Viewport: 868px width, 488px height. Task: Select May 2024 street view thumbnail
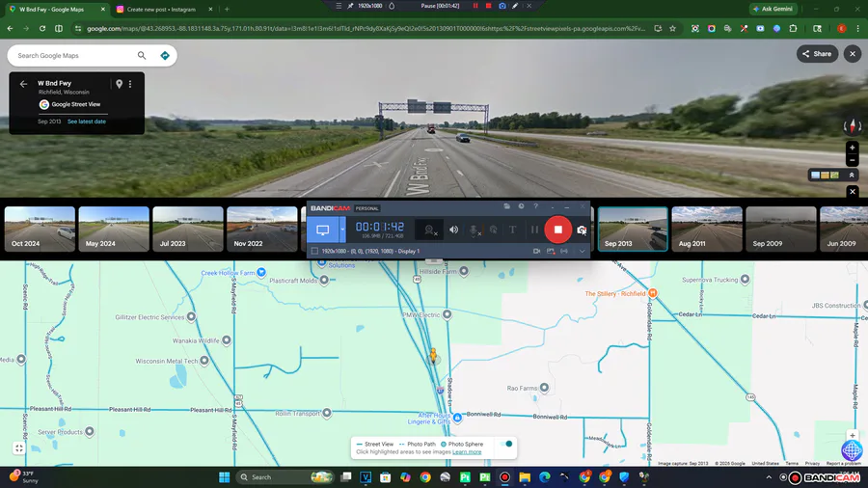click(x=114, y=230)
